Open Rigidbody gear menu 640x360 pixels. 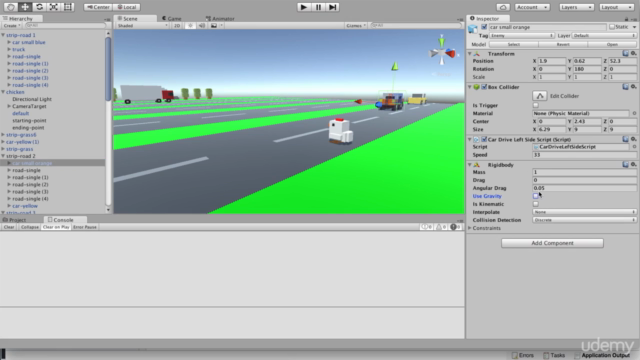point(633,164)
